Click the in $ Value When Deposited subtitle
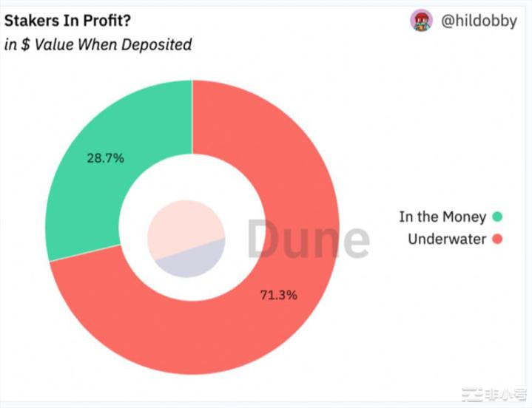Image resolution: width=532 pixels, height=408 pixels. [98, 44]
